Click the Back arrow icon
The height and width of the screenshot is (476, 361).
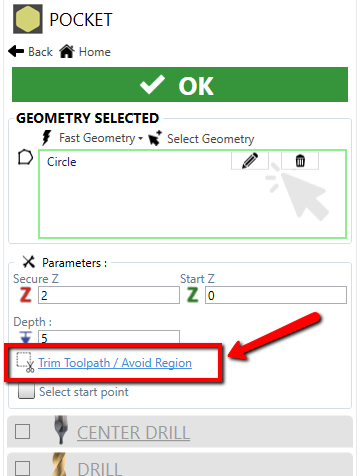pyautogui.click(x=16, y=52)
